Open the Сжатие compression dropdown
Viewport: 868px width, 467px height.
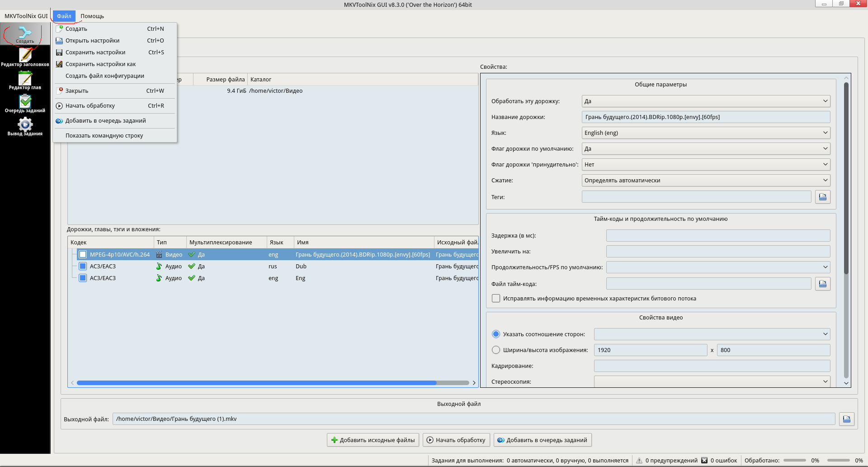click(x=705, y=181)
